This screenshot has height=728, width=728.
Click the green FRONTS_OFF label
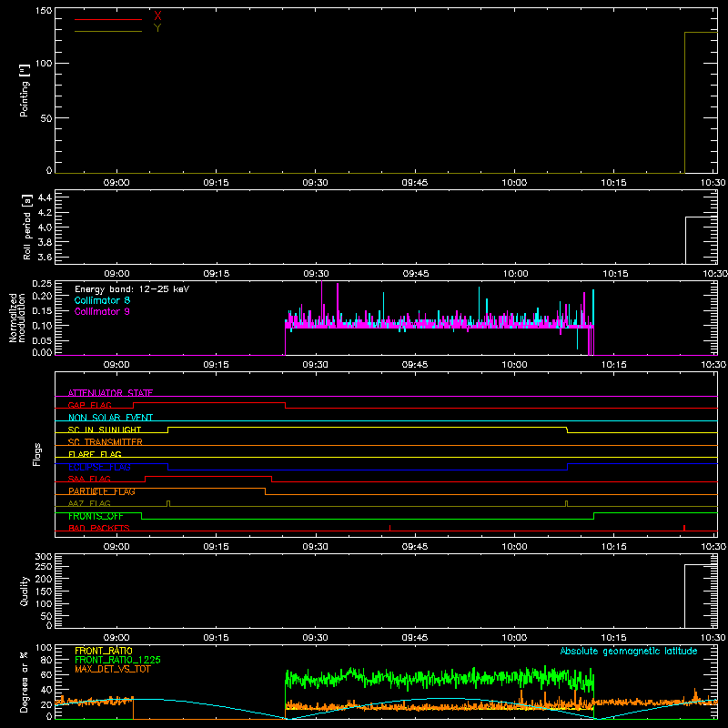(x=96, y=516)
